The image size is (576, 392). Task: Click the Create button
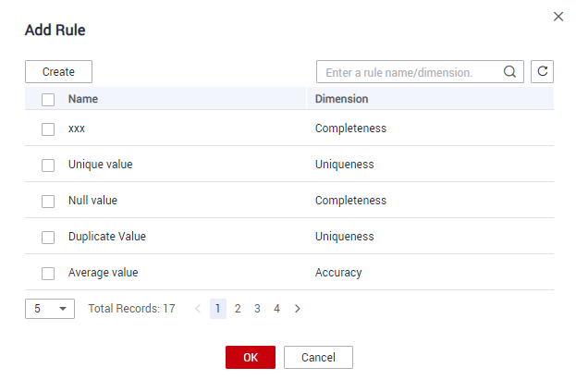(x=59, y=71)
